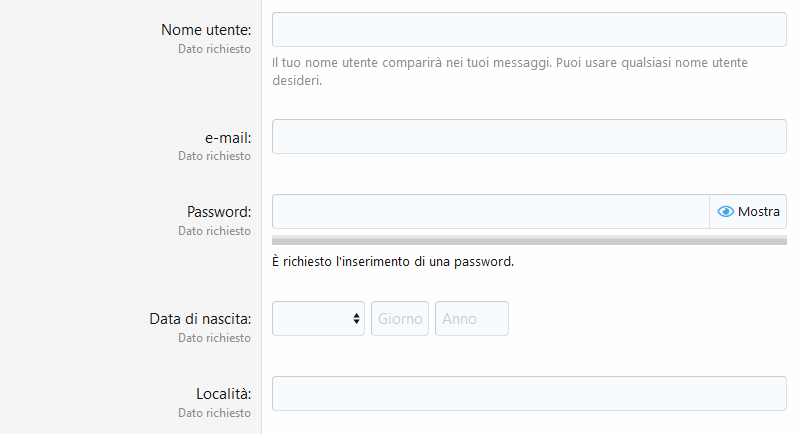Click the "Password:" label
The width and height of the screenshot is (797, 434).
[x=219, y=212]
